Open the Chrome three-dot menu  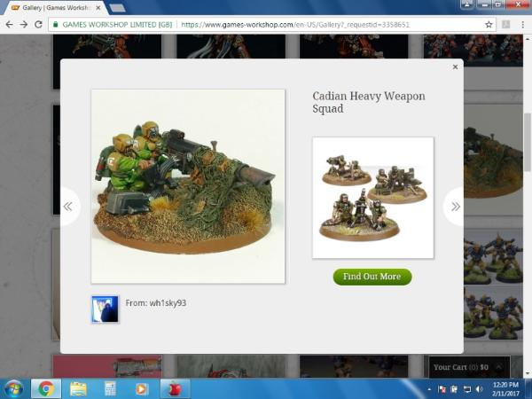click(523, 25)
